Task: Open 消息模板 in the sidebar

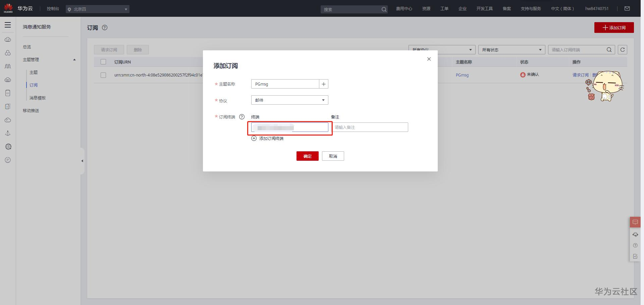Action: coord(38,98)
